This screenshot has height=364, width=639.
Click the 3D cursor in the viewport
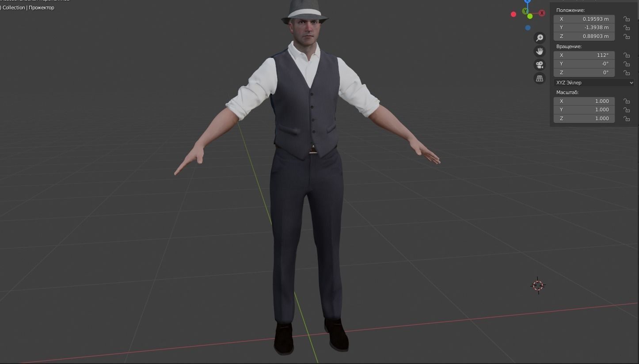click(538, 285)
